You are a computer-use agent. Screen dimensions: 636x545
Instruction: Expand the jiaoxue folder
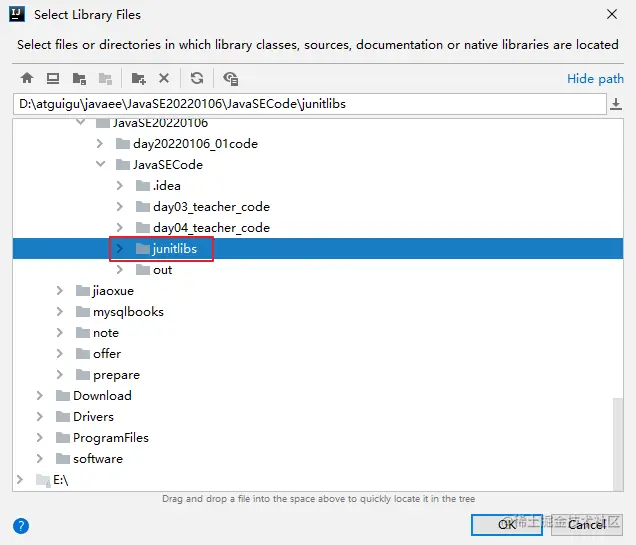click(60, 291)
